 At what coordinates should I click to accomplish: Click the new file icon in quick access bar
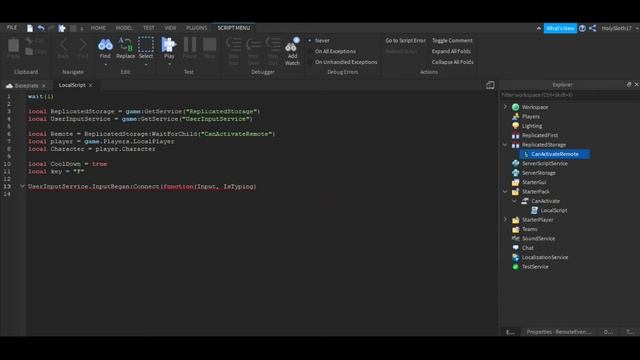(30, 28)
